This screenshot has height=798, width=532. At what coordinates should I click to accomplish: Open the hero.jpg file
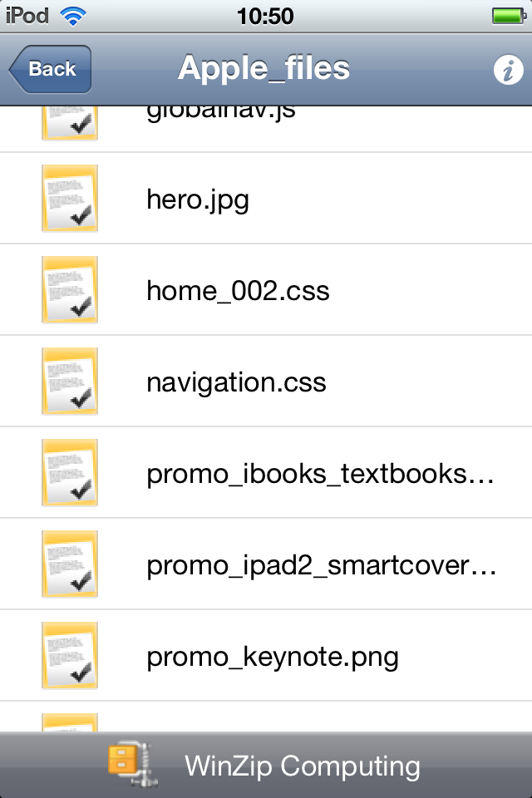[x=266, y=198]
